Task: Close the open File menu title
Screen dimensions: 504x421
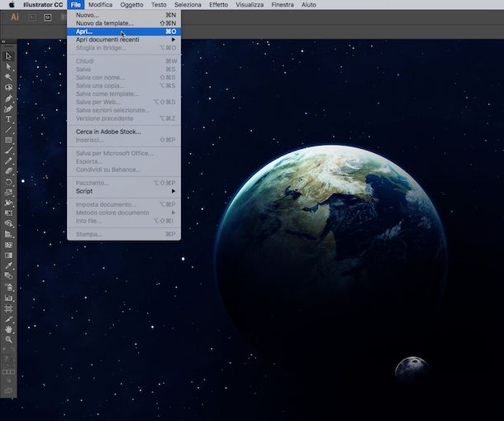Action: click(x=75, y=4)
